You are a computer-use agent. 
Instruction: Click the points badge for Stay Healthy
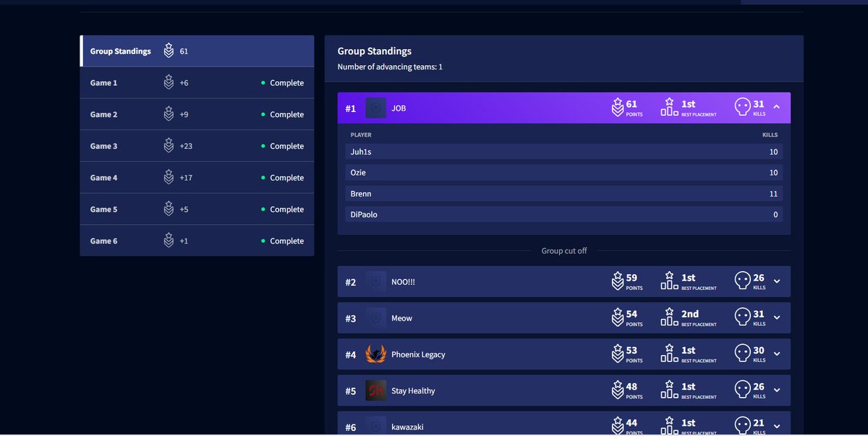(617, 389)
